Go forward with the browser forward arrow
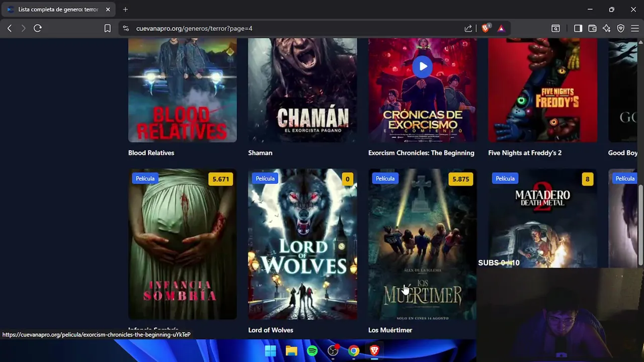This screenshot has width=644, height=362. (23, 29)
